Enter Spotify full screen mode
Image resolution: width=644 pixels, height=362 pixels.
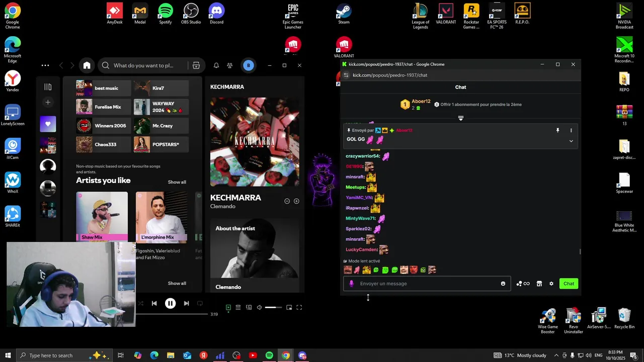click(299, 307)
